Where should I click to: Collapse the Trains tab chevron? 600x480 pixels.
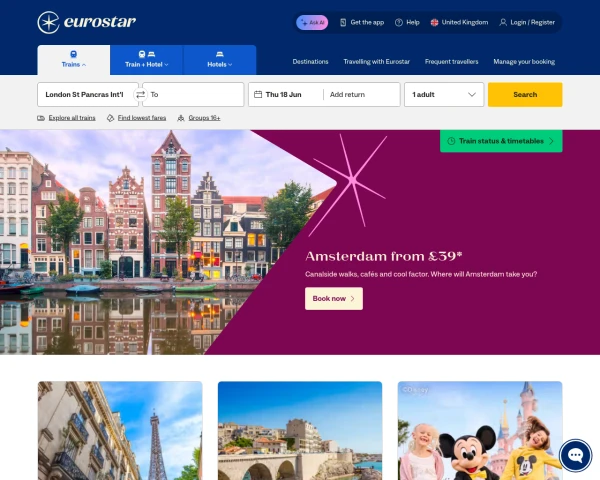click(84, 65)
